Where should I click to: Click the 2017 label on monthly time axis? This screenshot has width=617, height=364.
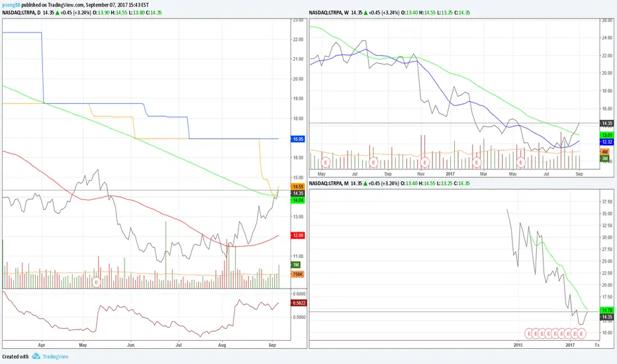coord(570,345)
